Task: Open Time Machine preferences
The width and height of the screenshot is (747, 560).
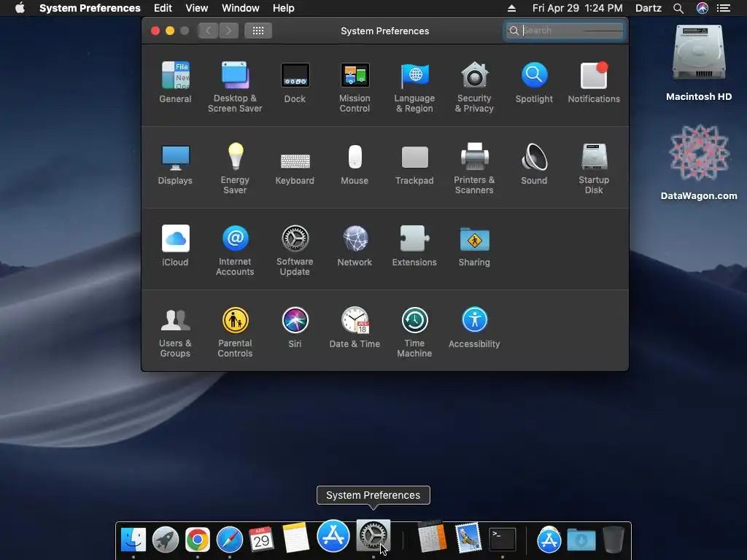Action: point(414,332)
